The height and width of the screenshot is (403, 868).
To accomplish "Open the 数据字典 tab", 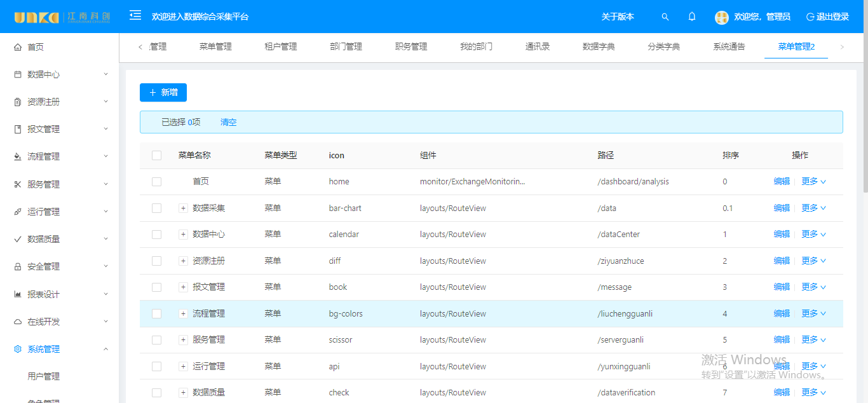I will click(599, 46).
